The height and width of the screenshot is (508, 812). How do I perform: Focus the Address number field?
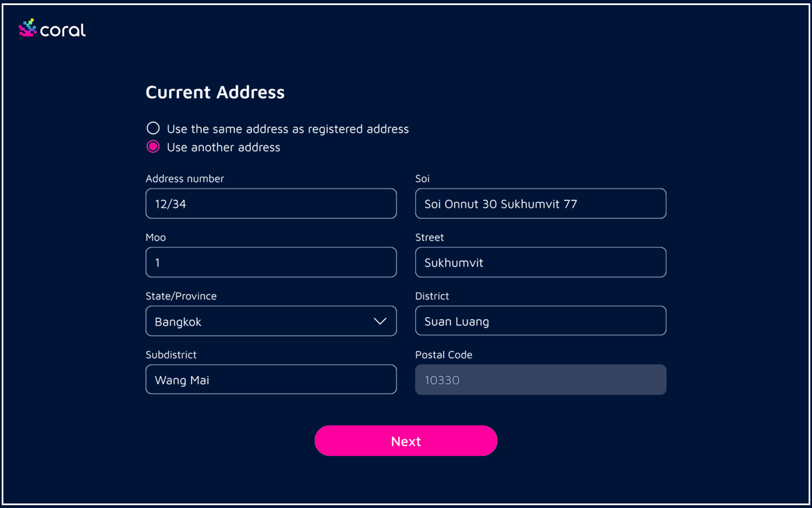click(x=271, y=204)
